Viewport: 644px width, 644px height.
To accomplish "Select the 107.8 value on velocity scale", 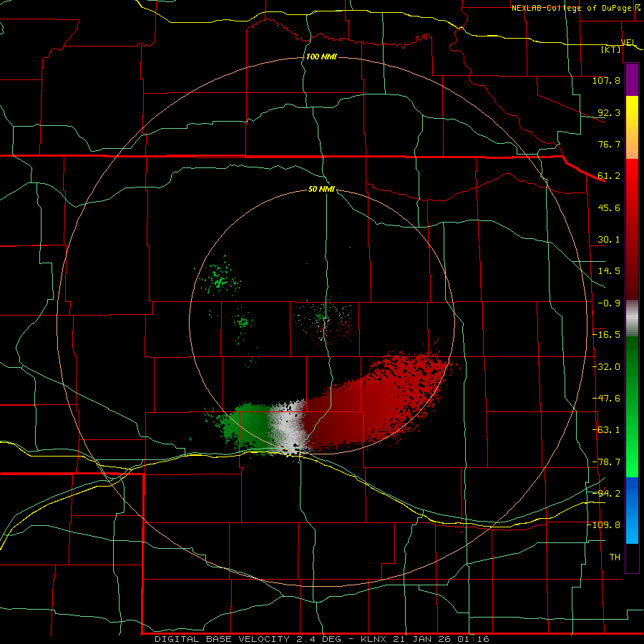I will coord(606,80).
